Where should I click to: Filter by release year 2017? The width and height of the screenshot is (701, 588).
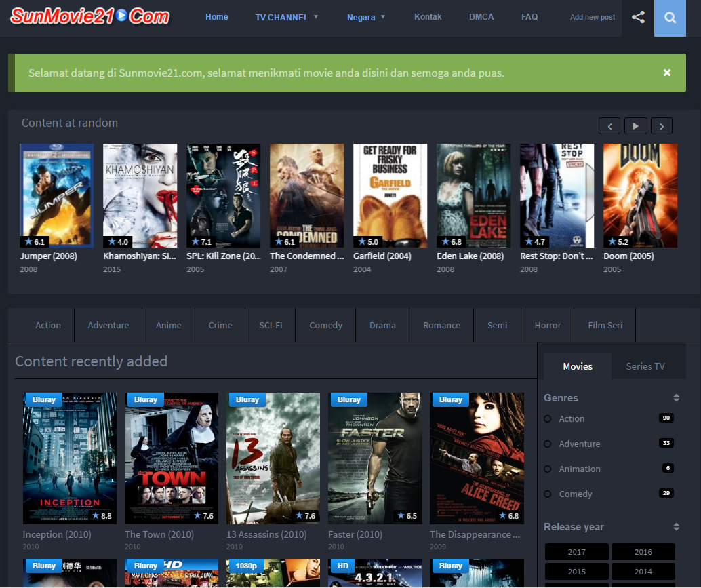pyautogui.click(x=577, y=552)
